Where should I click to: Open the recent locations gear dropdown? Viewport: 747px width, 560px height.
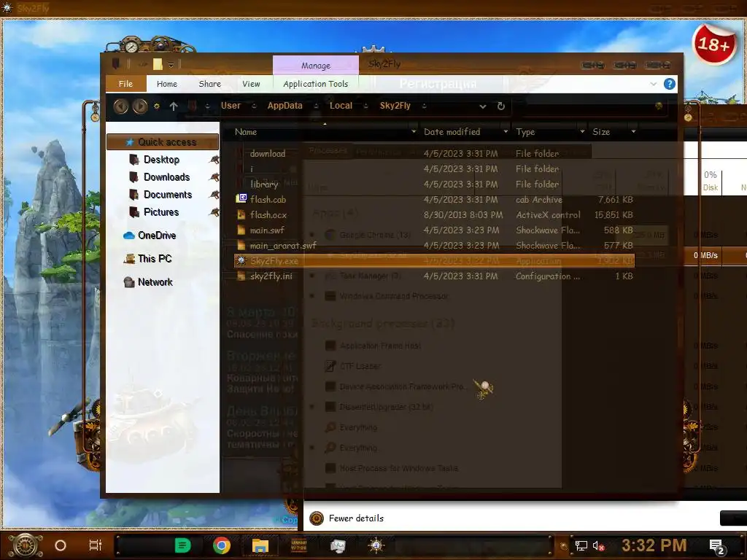coord(157,106)
